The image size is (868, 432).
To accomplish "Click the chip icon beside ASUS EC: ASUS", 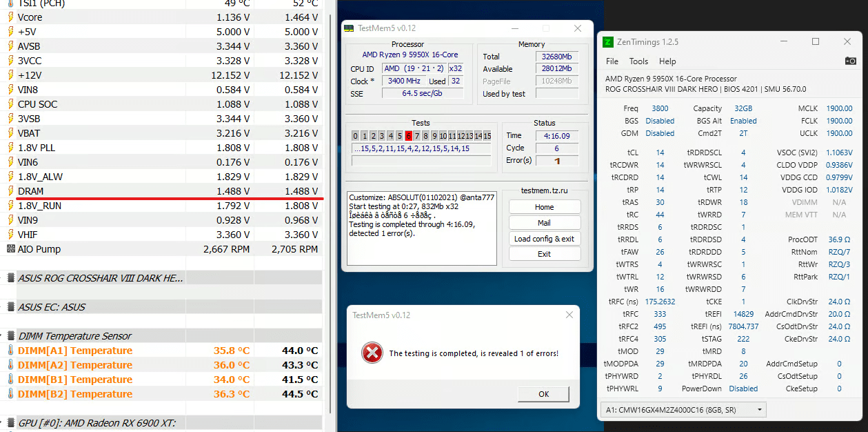I will click(x=10, y=307).
